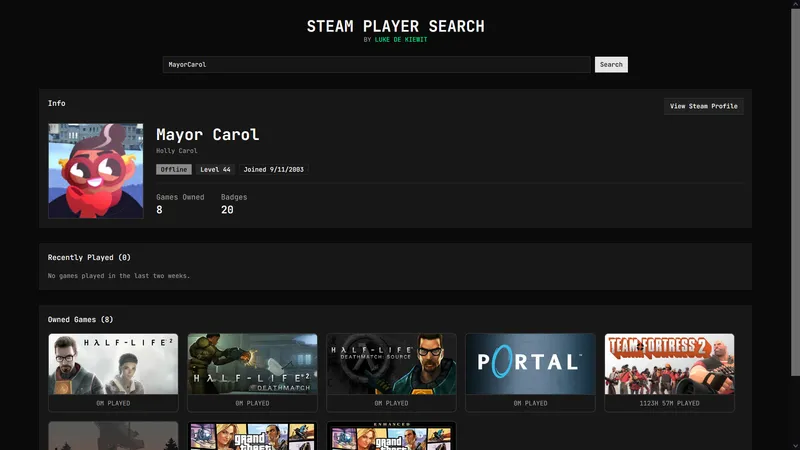Click the Games Owned label
The image size is (800, 450).
click(x=180, y=197)
